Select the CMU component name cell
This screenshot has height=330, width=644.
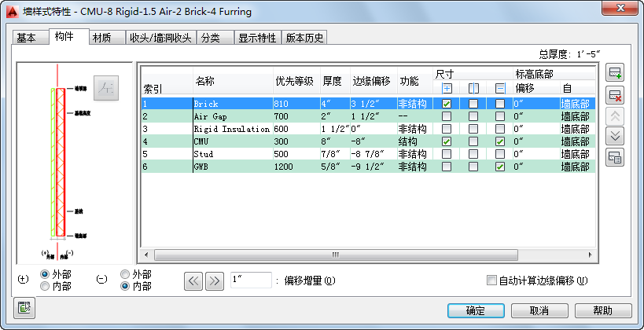[x=233, y=141]
